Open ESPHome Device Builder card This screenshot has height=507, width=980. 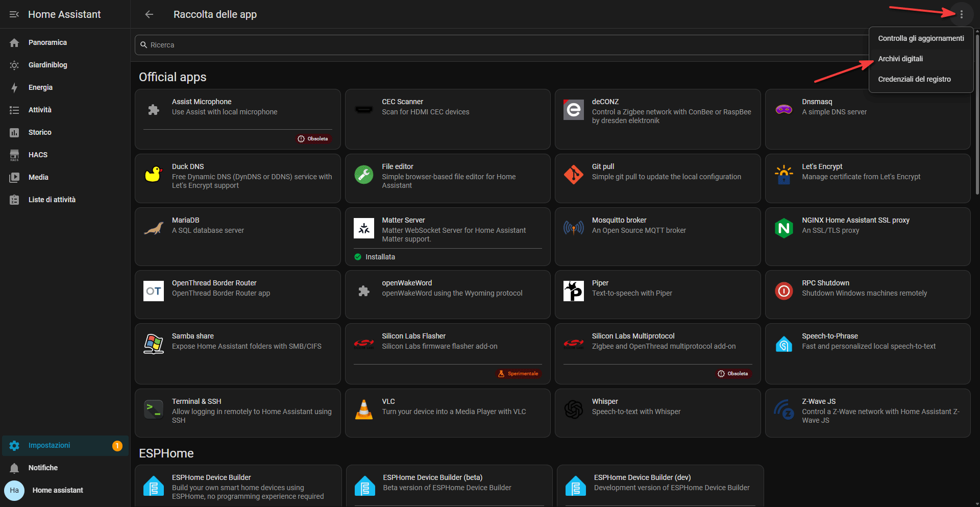coord(238,486)
